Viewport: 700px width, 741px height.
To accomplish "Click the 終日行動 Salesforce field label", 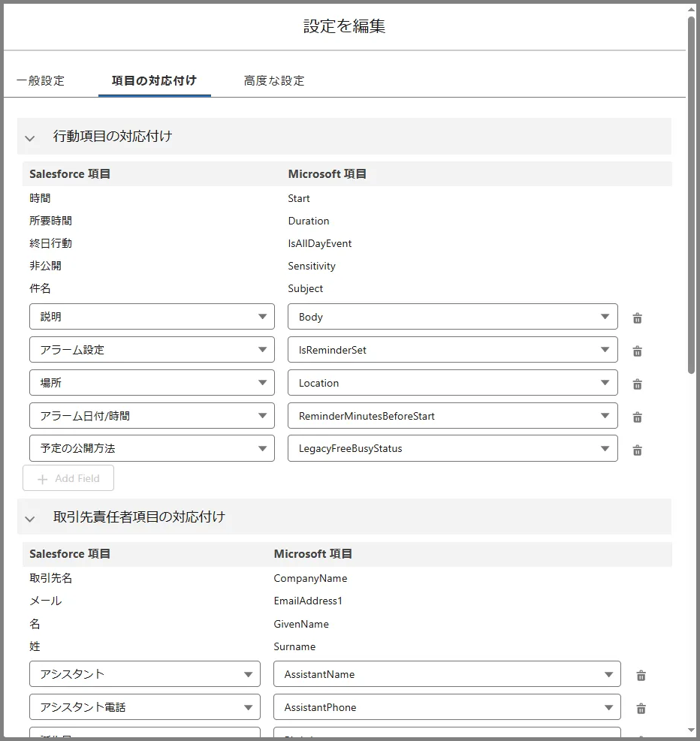I will point(50,243).
